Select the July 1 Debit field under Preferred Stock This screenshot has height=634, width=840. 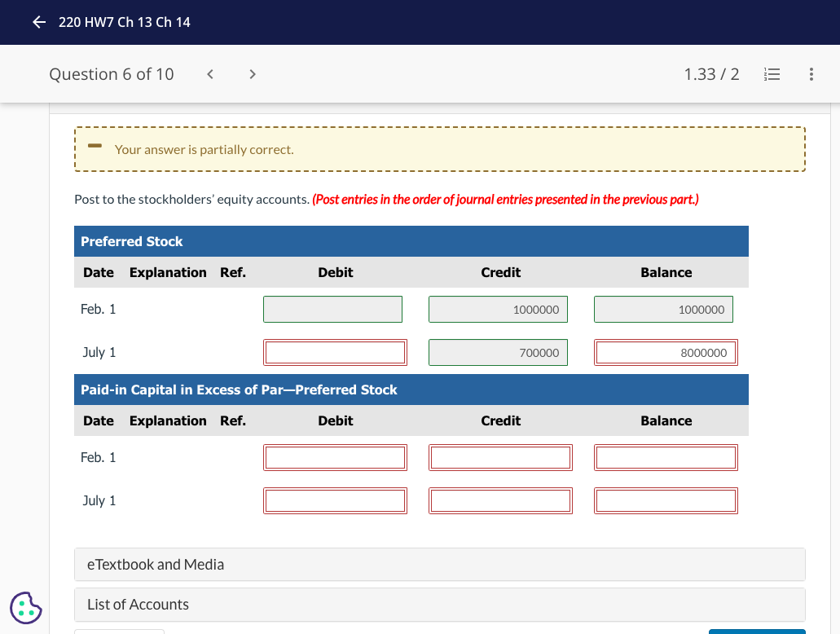pyautogui.click(x=335, y=351)
